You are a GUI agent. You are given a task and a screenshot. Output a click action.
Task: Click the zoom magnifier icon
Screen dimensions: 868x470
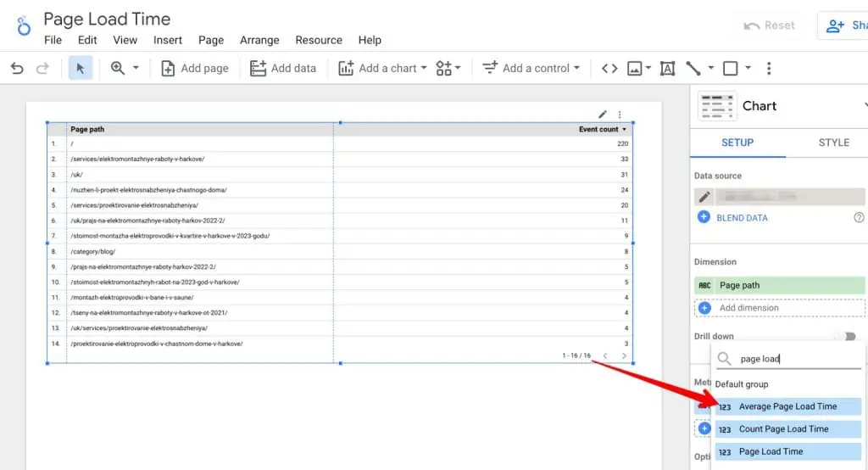(117, 68)
